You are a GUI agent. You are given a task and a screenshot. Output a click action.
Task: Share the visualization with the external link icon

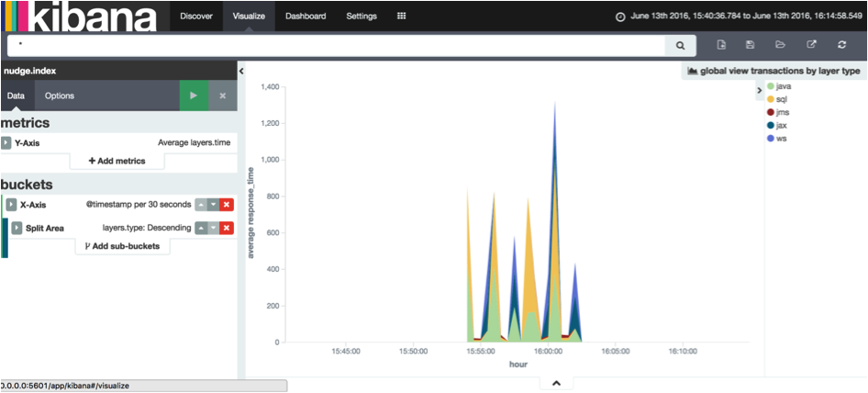click(811, 45)
